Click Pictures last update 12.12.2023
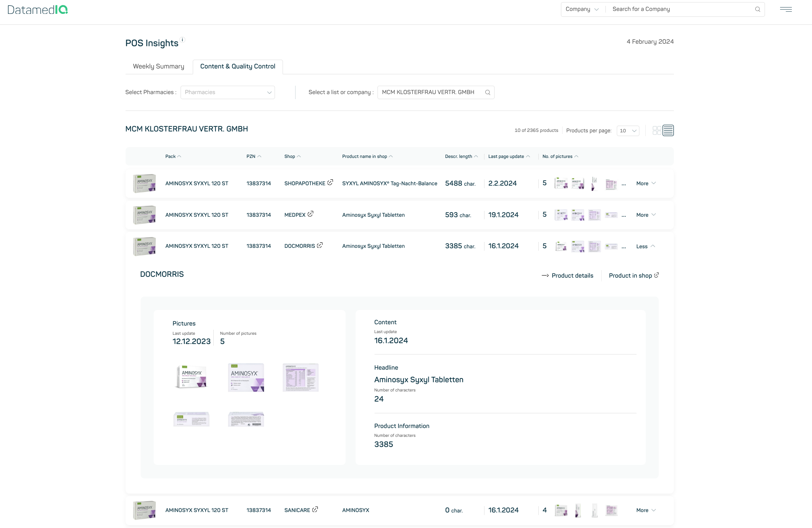This screenshot has width=812, height=528. [x=191, y=341]
